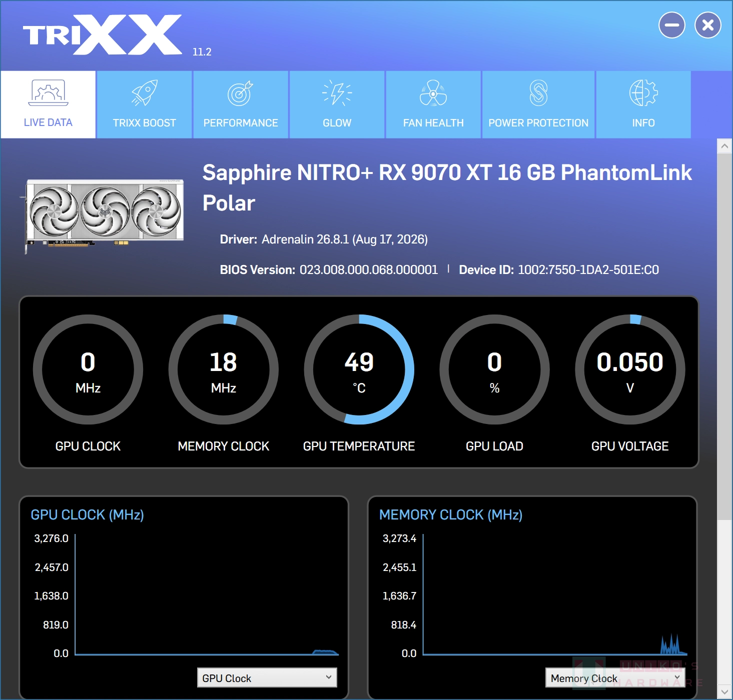Viewport: 733px width, 700px height.
Task: Select the TRIXX Boost rocket icon
Action: coord(145,92)
